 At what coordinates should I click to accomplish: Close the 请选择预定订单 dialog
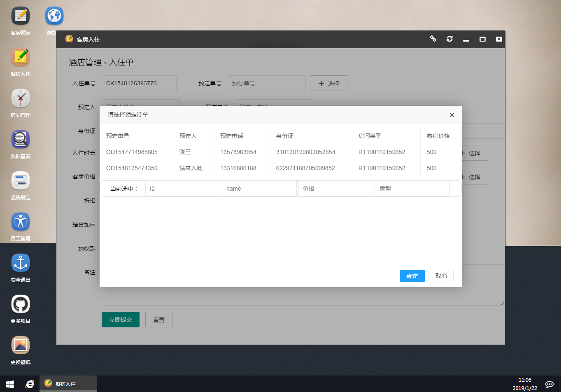pos(452,115)
